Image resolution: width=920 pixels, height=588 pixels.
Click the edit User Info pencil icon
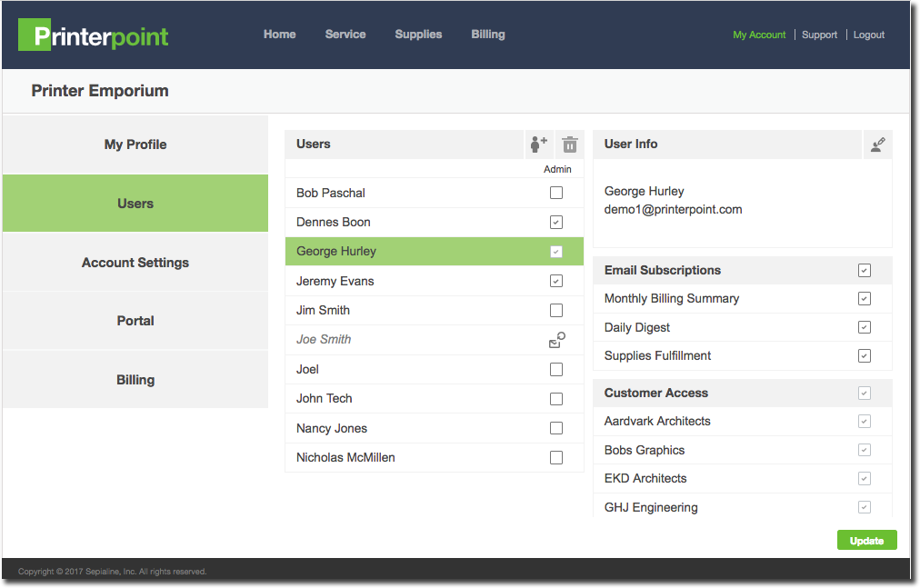pyautogui.click(x=877, y=145)
